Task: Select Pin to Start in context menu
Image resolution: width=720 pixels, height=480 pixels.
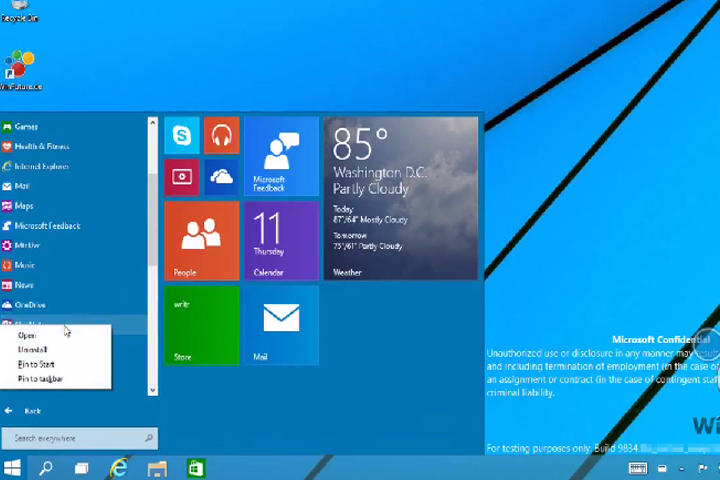Action: (x=37, y=364)
